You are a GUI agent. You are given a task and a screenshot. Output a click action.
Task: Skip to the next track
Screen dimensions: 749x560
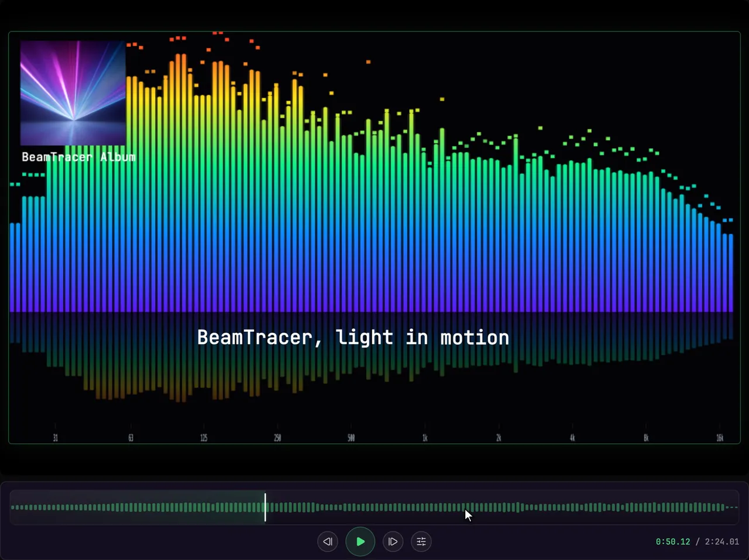(393, 541)
